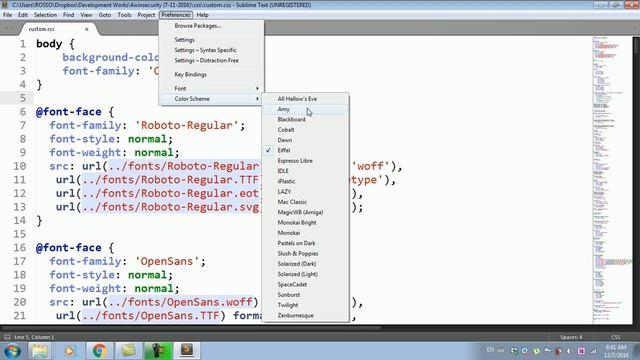This screenshot has height=360, width=640.
Task: Select the Slush & Poppies scheme
Action: (305, 253)
